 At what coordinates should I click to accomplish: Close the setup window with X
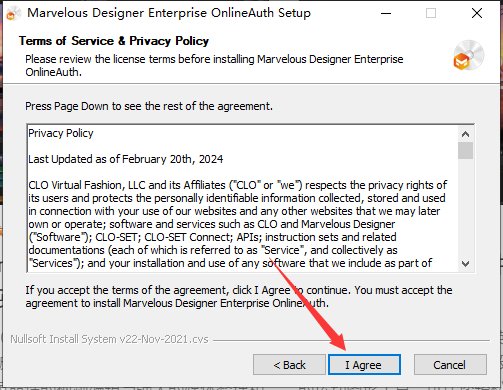pos(477,14)
